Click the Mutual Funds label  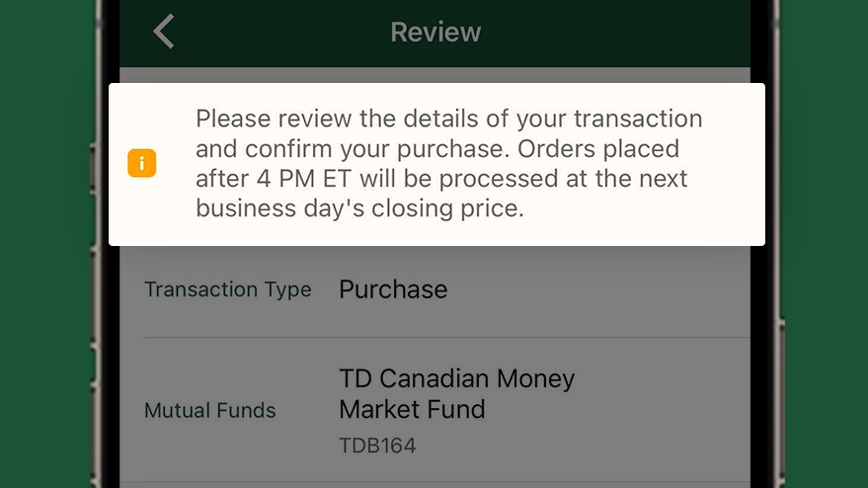pyautogui.click(x=209, y=410)
